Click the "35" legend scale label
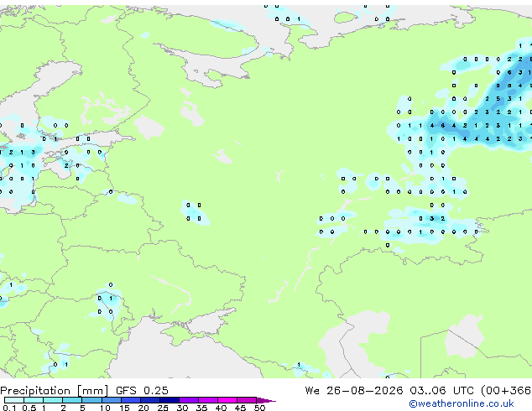 [201, 408]
